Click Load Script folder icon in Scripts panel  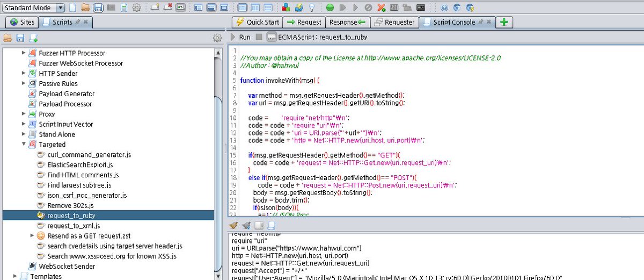8,38
